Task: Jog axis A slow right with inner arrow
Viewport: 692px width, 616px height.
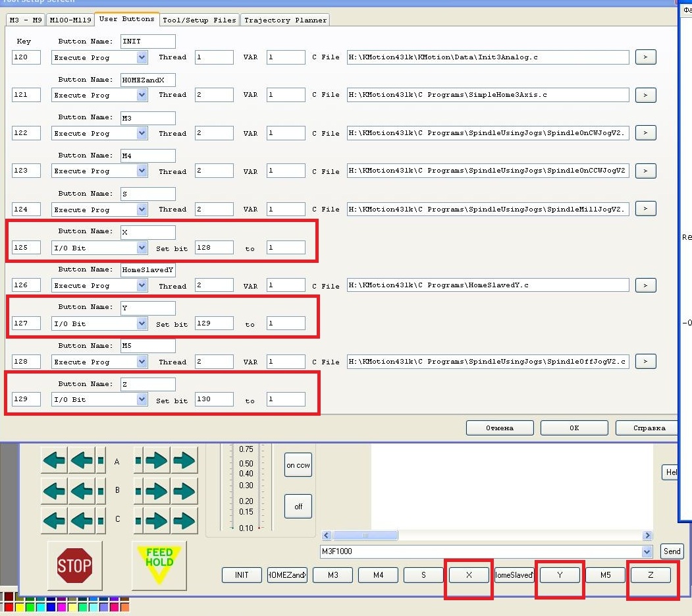Action: pos(157,461)
